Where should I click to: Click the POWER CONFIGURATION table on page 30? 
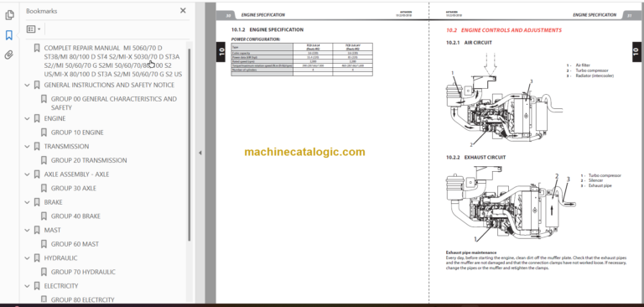point(302,60)
